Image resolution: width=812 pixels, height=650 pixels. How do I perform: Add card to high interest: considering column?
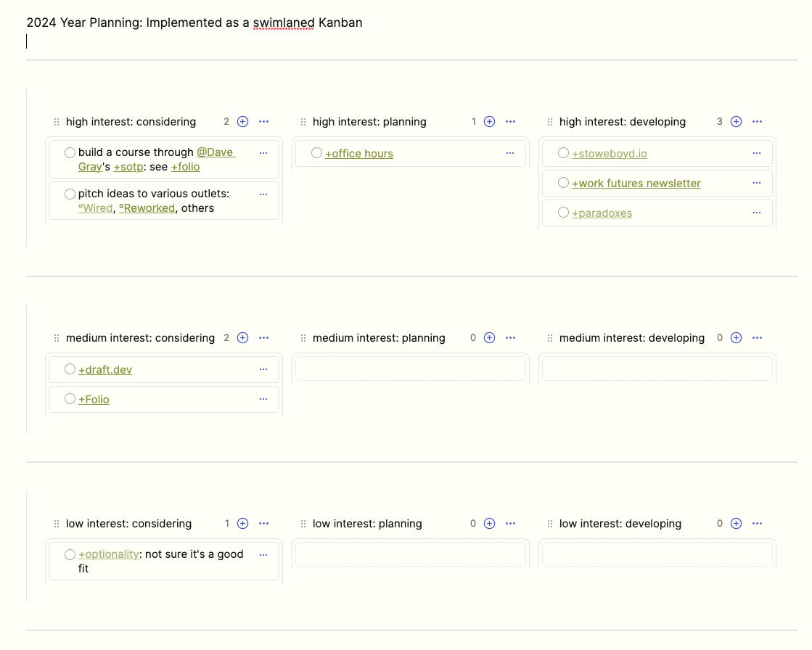coord(243,122)
